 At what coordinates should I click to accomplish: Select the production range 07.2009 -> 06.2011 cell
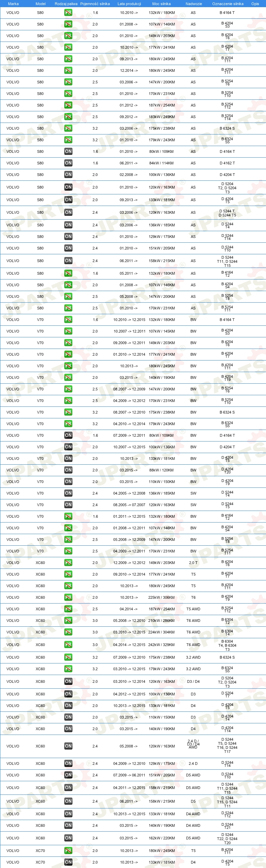click(129, 775)
